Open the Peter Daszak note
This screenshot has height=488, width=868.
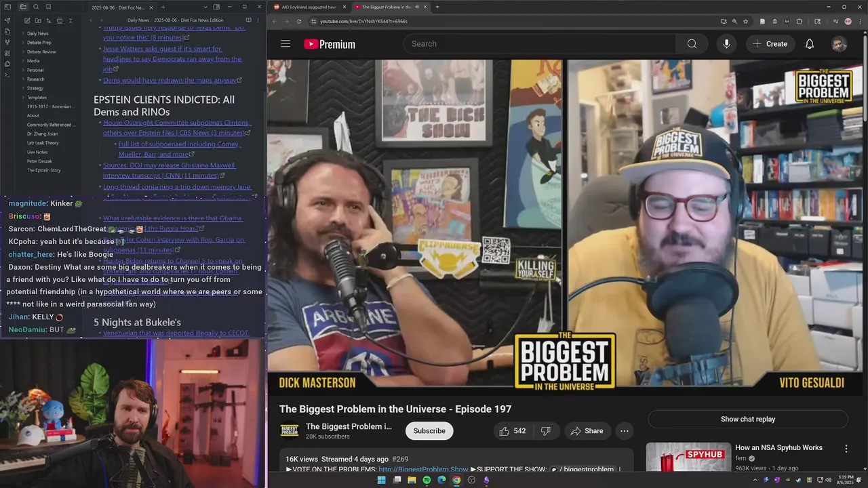pos(39,161)
